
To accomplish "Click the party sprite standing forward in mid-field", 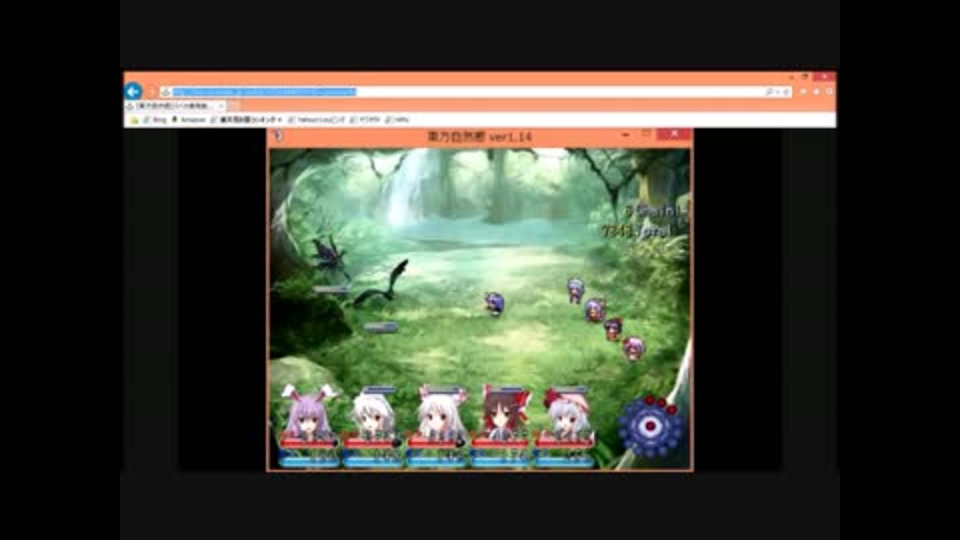I will coord(494,304).
